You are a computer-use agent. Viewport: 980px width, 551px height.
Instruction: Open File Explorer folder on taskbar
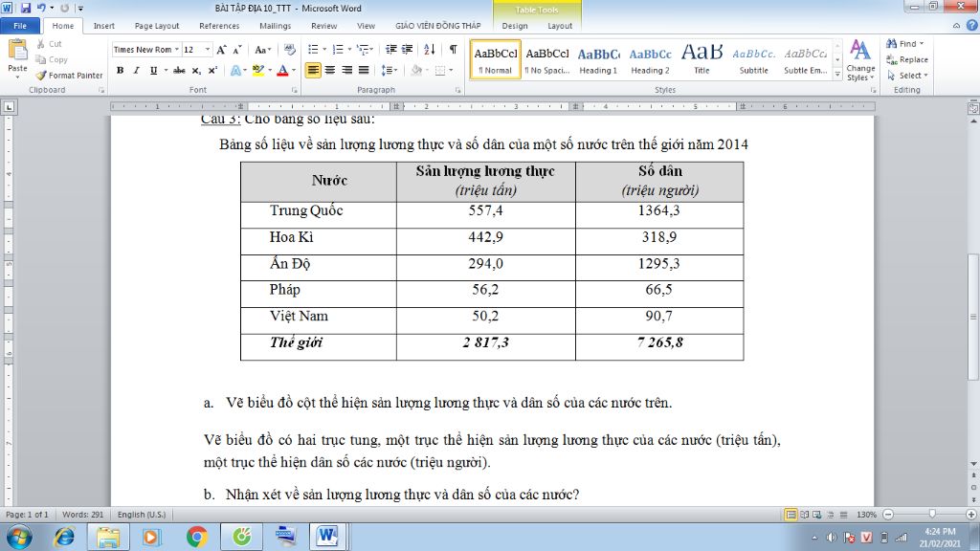107,537
